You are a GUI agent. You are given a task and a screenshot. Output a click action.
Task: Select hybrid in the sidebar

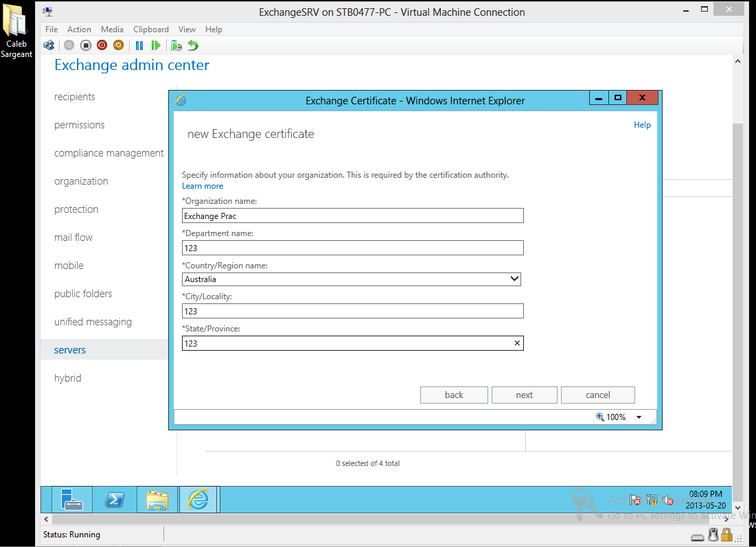tap(67, 378)
